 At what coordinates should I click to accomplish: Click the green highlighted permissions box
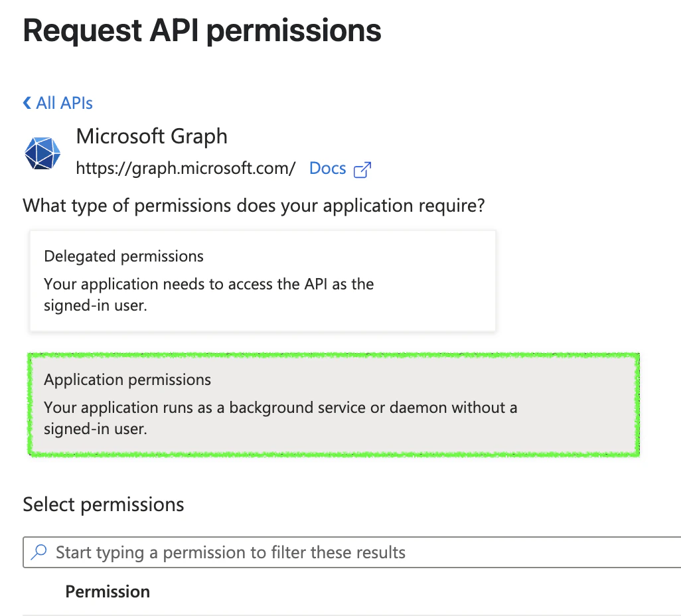click(x=333, y=404)
